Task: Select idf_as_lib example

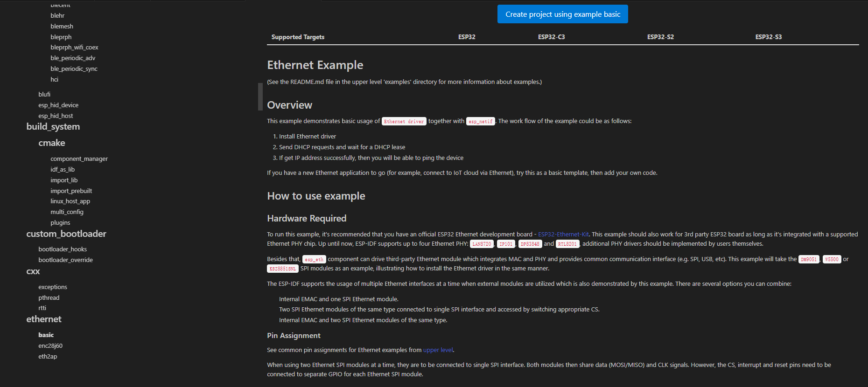Action: click(63, 170)
